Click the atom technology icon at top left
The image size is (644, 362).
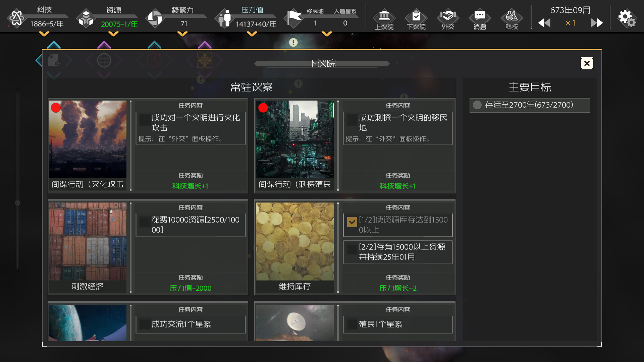pyautogui.click(x=16, y=17)
